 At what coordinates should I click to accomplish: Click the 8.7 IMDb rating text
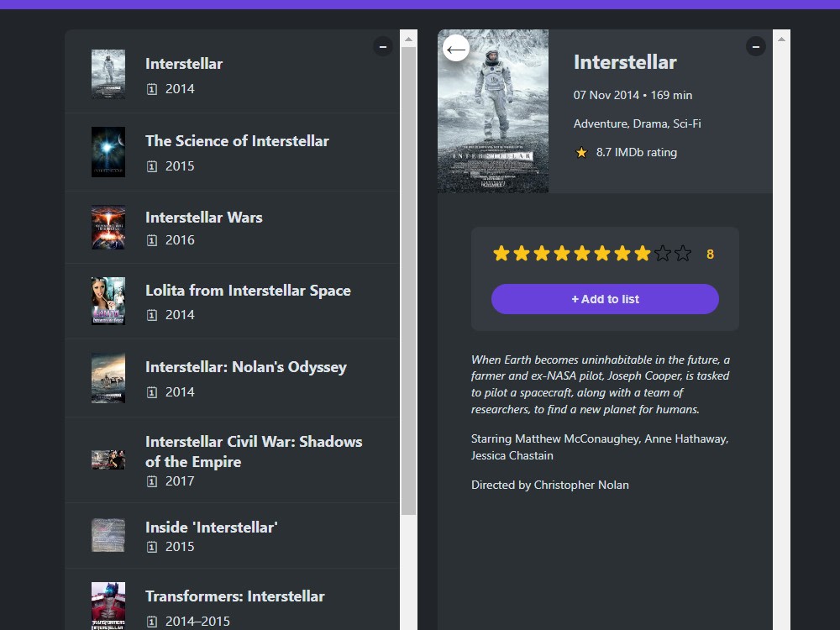(x=637, y=153)
